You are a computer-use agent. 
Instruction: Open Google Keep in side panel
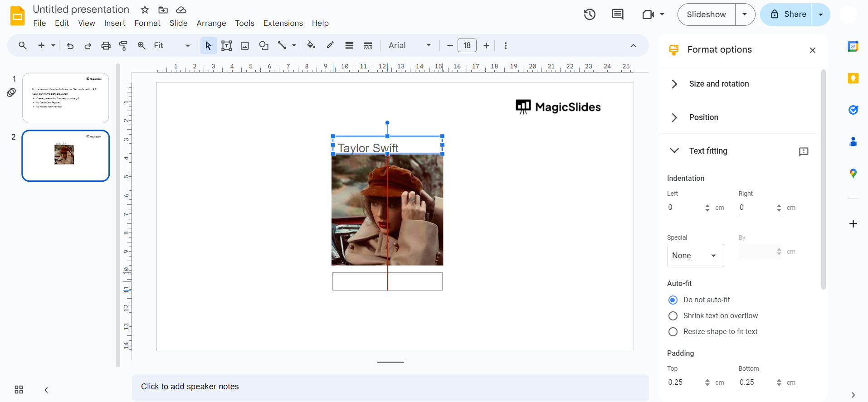(853, 78)
